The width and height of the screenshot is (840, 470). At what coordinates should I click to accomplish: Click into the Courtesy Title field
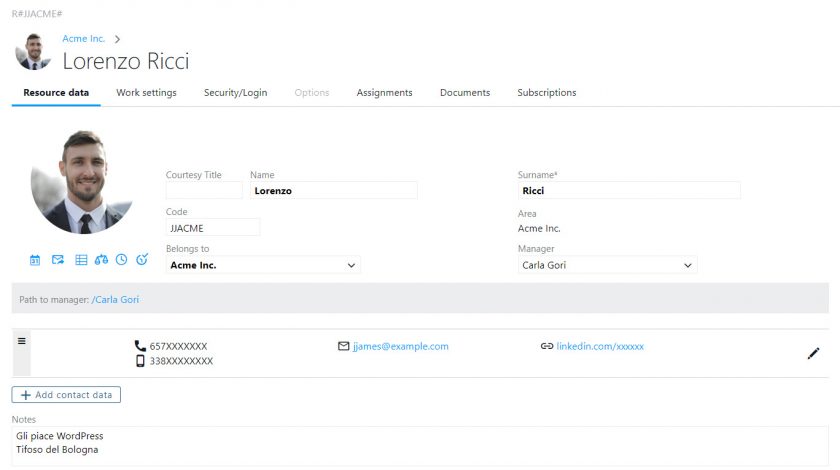[204, 191]
